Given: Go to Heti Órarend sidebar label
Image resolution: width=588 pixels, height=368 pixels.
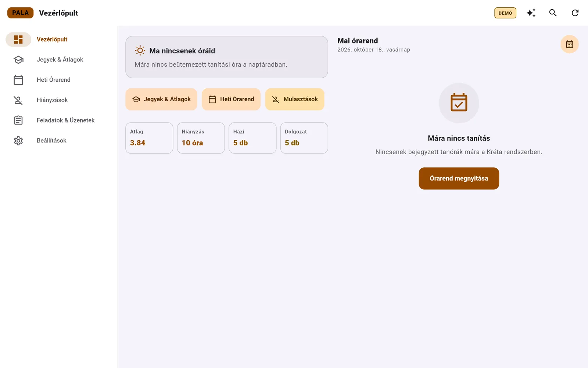Looking at the screenshot, I should (54, 80).
